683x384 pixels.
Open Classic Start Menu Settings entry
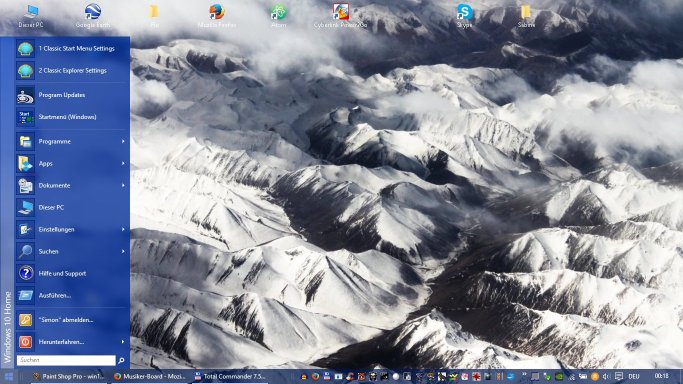pyautogui.click(x=72, y=49)
